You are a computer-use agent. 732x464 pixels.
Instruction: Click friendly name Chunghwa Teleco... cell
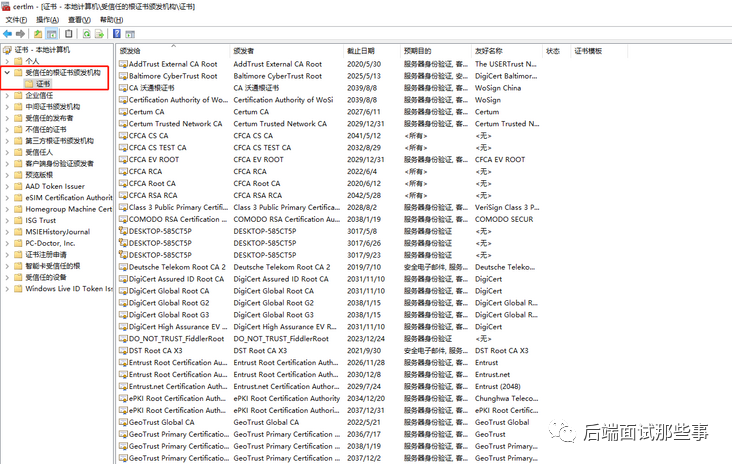(507, 399)
